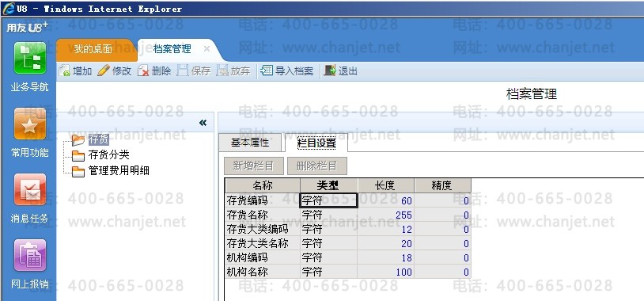Click the 名称 column header

pyautogui.click(x=263, y=185)
